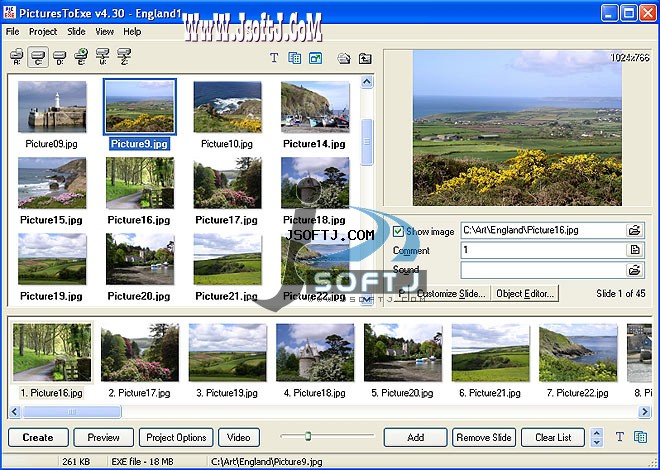Select the E: CD drive icon

(x=81, y=56)
